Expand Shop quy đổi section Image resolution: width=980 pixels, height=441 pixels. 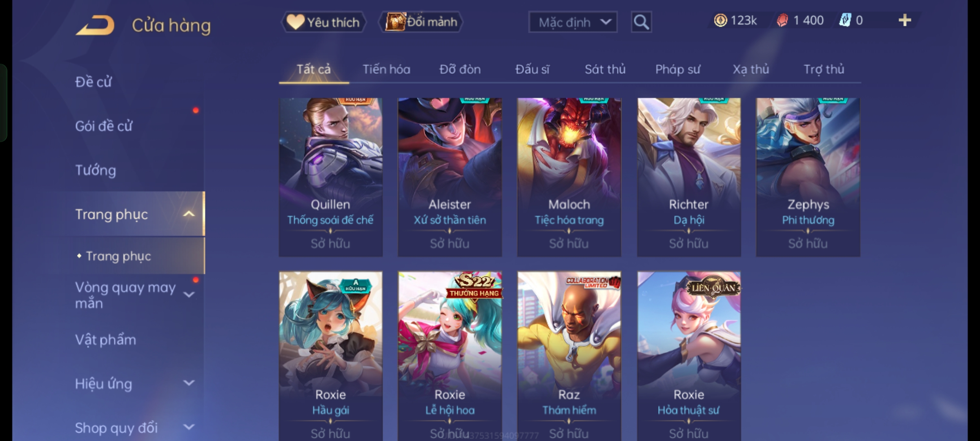pyautogui.click(x=189, y=427)
